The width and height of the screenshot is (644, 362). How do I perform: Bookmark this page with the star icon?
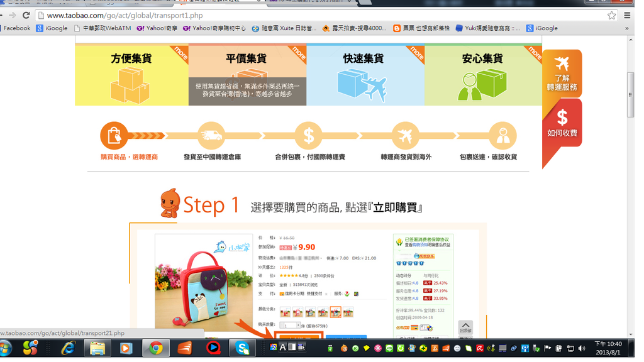click(611, 16)
